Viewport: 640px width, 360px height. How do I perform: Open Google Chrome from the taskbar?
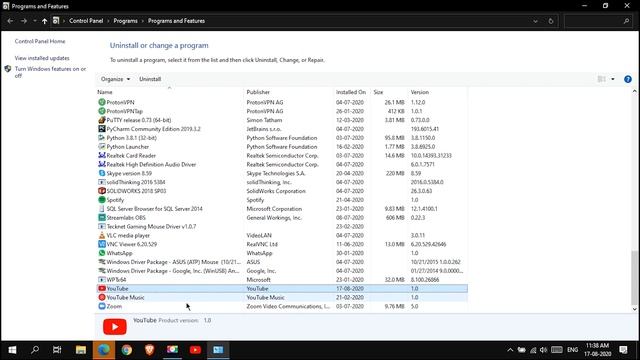click(x=127, y=350)
